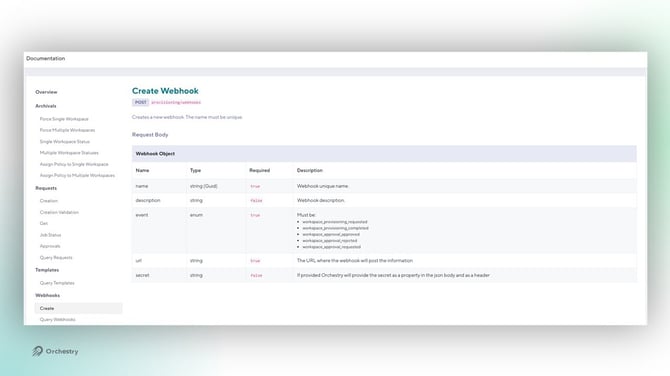This screenshot has height=376, width=670.
Task: Select the Webhooks heading in sidebar
Action: coord(47,296)
